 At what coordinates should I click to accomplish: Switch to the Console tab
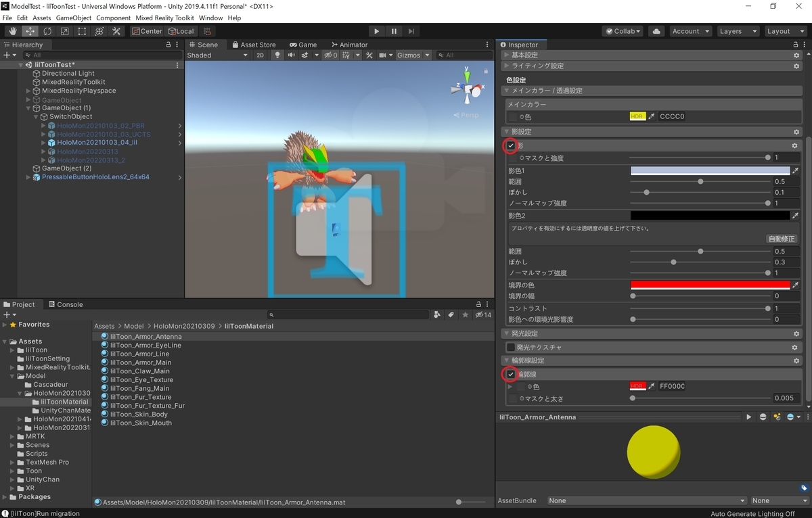click(64, 304)
